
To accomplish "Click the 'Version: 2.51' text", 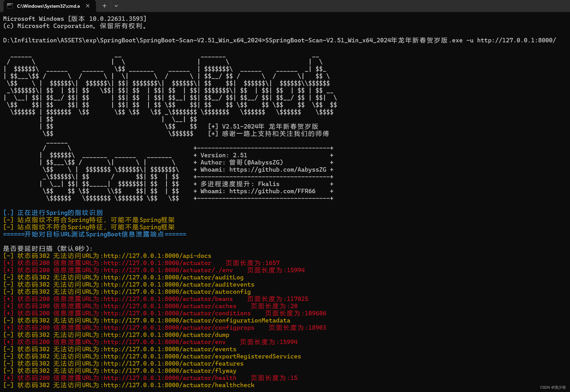I will 224,155.
